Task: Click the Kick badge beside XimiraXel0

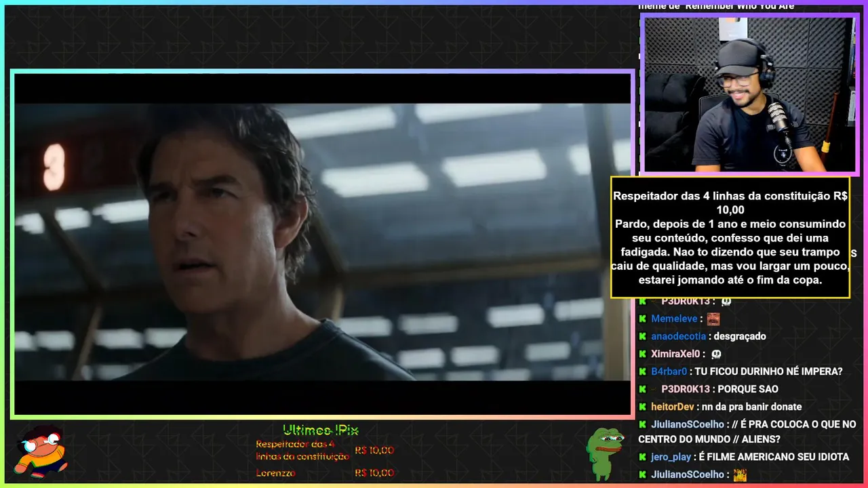Action: pos(642,354)
